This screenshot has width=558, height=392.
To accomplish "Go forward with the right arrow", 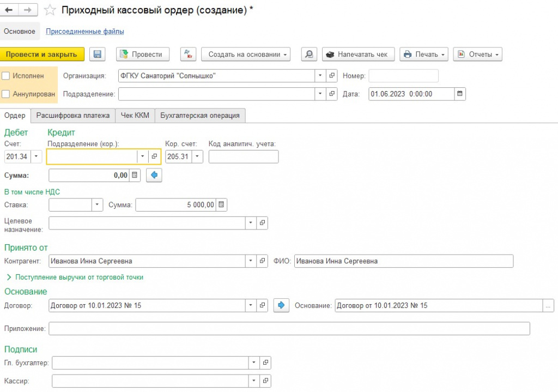I will [x=28, y=10].
